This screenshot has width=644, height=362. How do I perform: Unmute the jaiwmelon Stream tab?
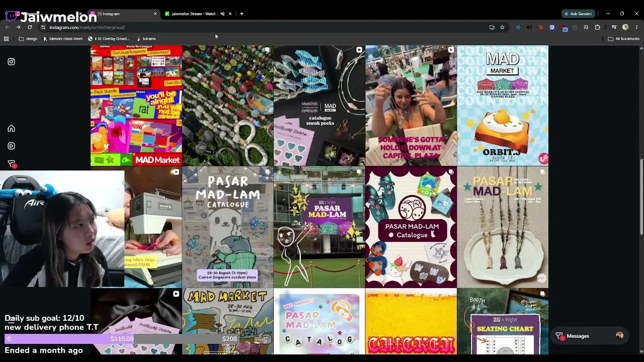click(x=222, y=14)
